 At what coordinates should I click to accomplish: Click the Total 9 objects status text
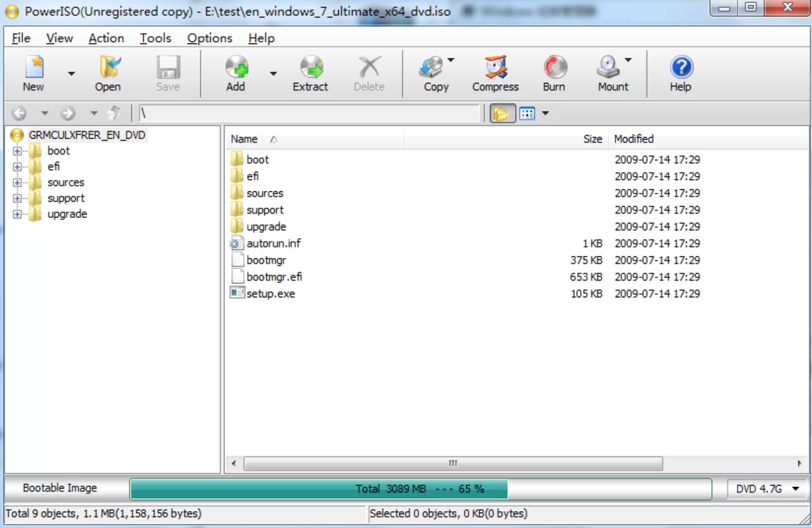pos(103,513)
